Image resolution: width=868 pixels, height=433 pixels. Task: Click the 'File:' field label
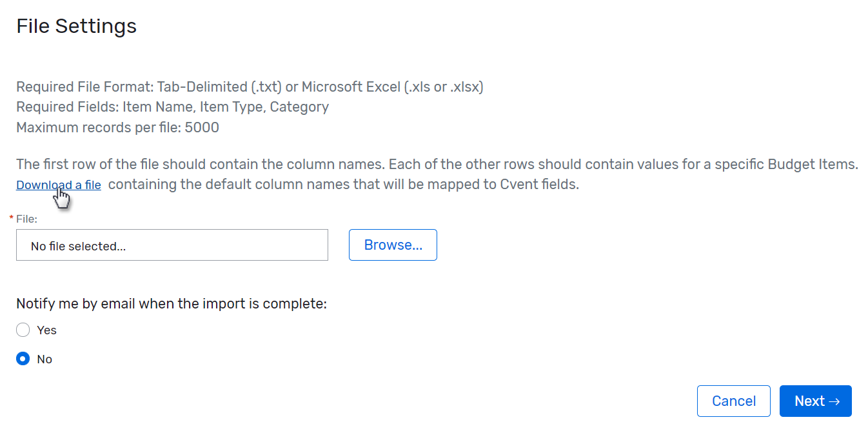pos(27,219)
